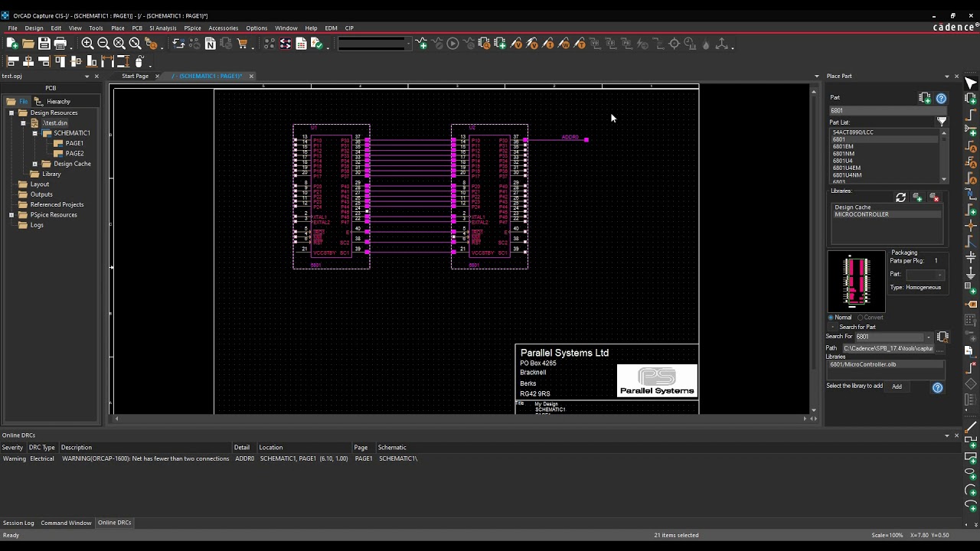
Task: Select the Place Power symbol tool
Action: 971,257
